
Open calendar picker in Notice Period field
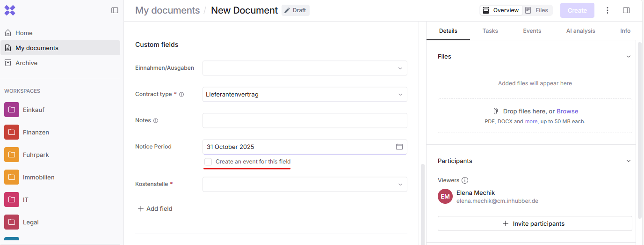pos(399,147)
